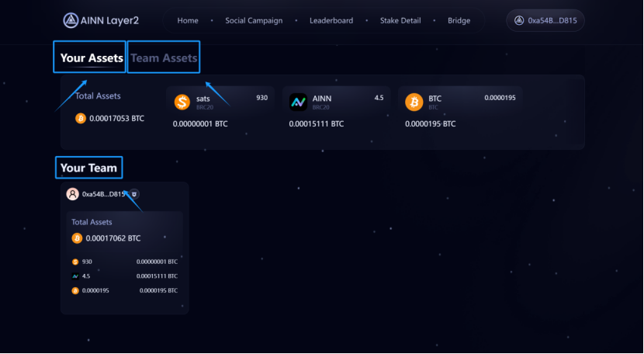Click the 0.0000195 BTC value at right of team card row
This screenshot has width=644, height=354.
(158, 290)
